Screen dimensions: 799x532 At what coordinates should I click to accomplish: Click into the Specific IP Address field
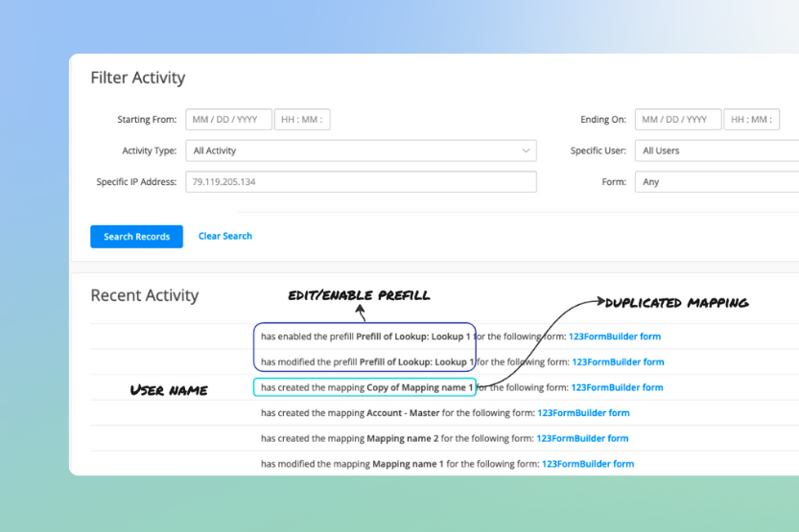point(361,181)
